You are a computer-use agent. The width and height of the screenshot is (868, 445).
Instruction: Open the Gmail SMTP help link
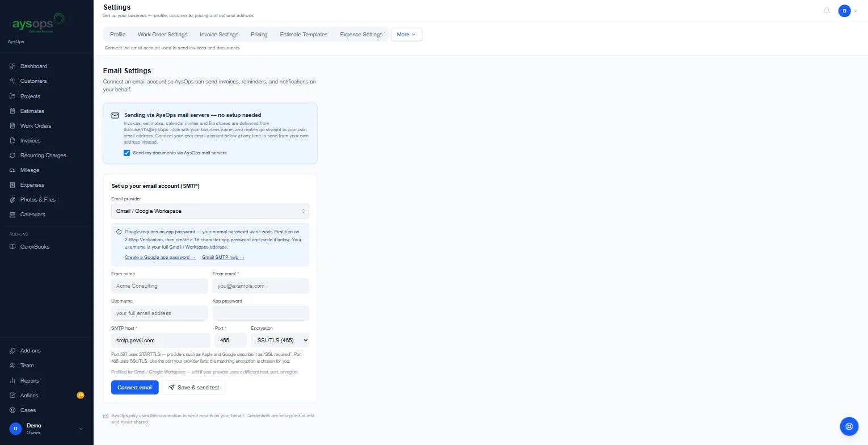tap(223, 258)
